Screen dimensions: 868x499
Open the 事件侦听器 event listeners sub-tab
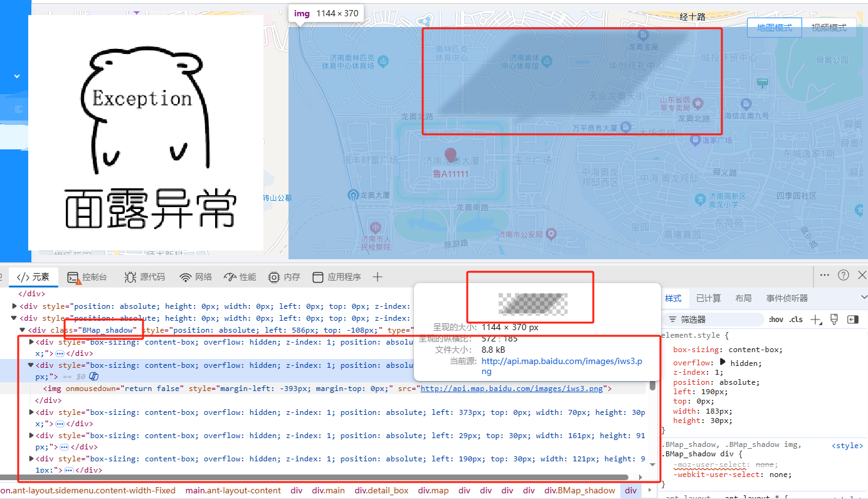tap(787, 298)
